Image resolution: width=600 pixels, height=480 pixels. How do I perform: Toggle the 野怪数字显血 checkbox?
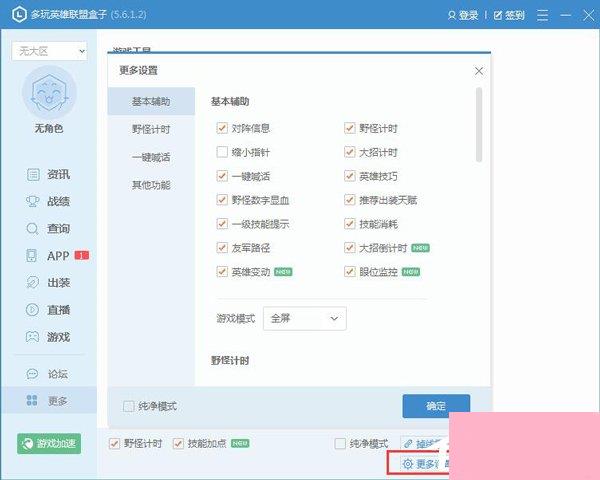(x=222, y=200)
